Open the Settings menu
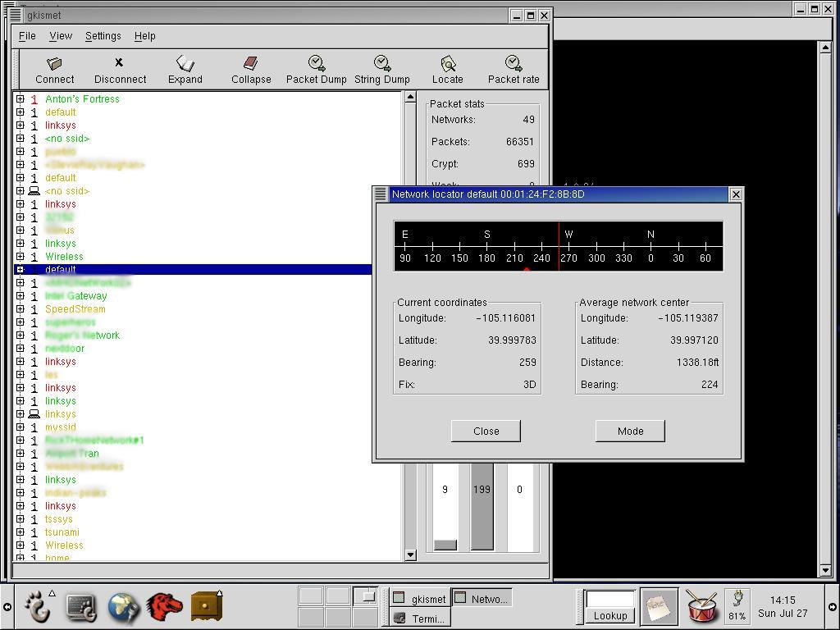 click(103, 36)
